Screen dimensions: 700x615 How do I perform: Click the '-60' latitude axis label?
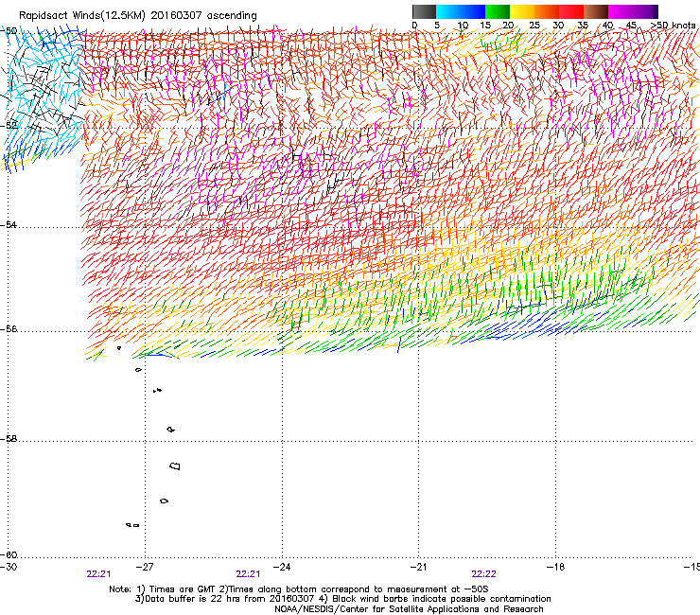pos(9,555)
